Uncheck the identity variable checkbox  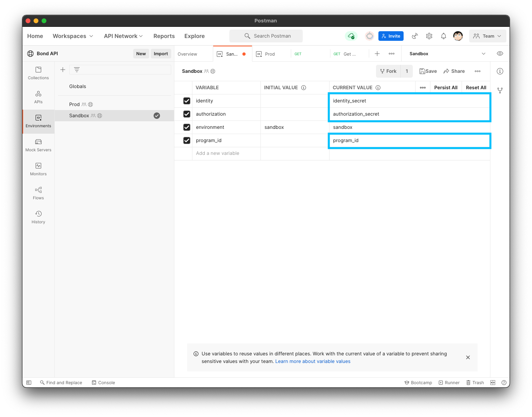point(187,101)
